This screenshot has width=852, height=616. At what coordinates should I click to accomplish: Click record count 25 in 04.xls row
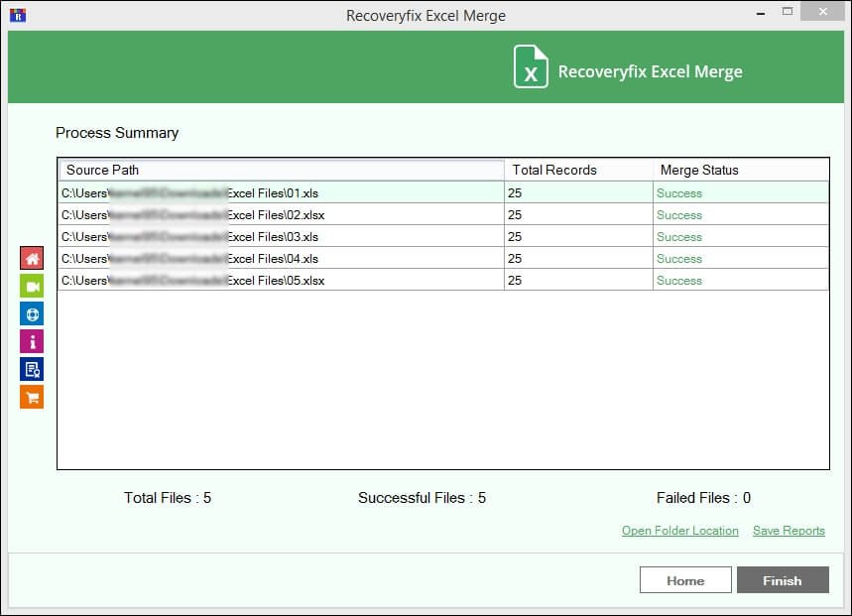pyautogui.click(x=515, y=258)
